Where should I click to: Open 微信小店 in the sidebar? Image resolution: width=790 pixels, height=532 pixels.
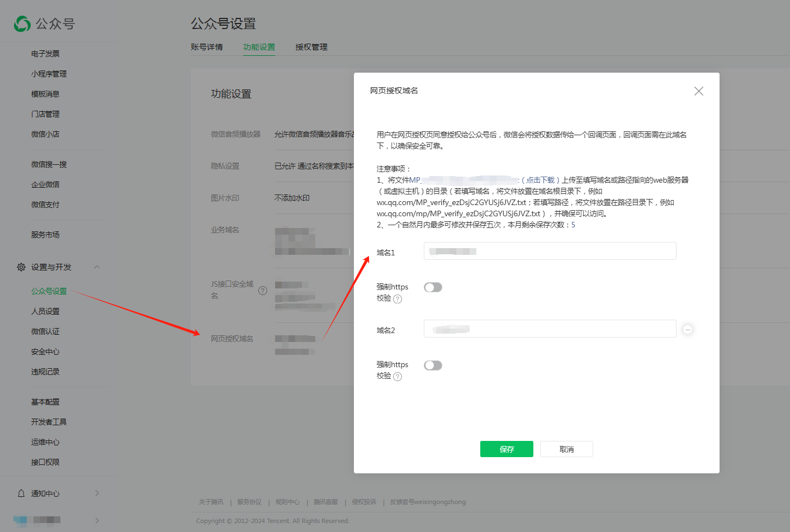(x=45, y=134)
